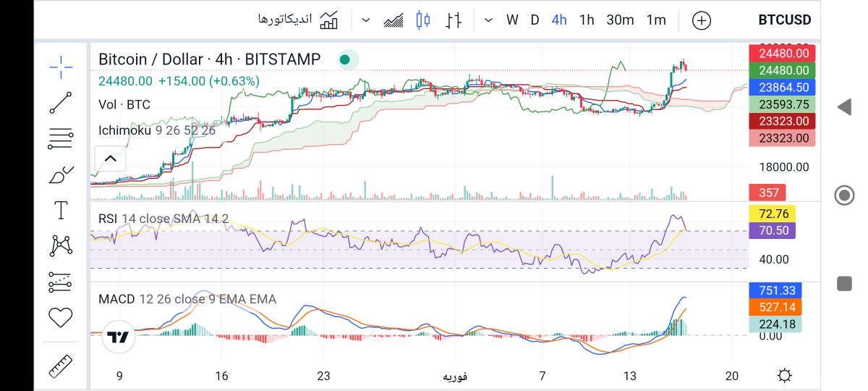Open the BTCUSD symbol search
The image size is (868, 391).
tap(784, 20)
